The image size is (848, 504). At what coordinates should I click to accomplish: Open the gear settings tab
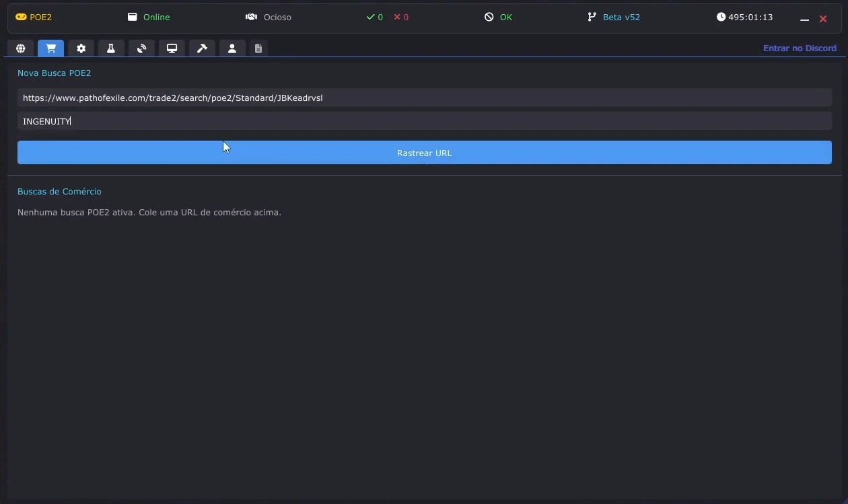click(x=81, y=48)
